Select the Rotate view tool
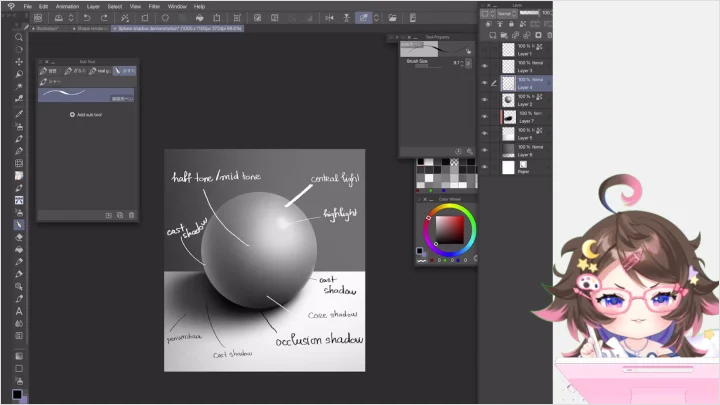 [19, 50]
